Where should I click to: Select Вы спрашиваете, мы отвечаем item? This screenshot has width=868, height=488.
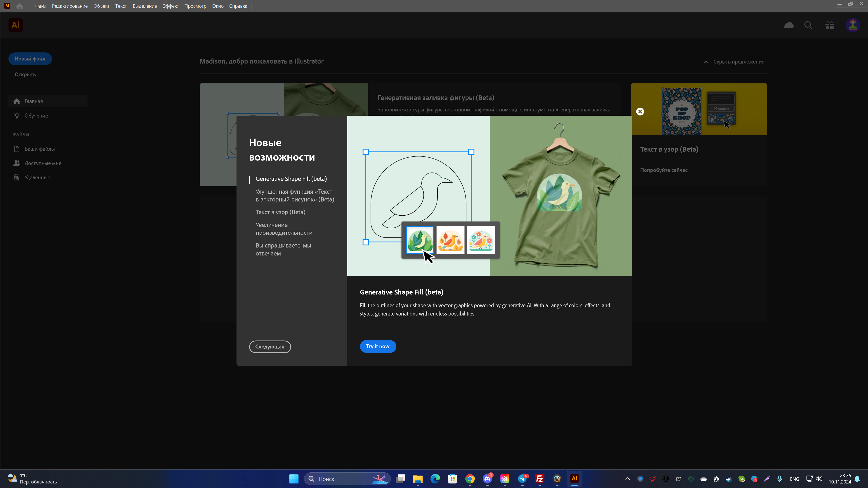pyautogui.click(x=283, y=249)
